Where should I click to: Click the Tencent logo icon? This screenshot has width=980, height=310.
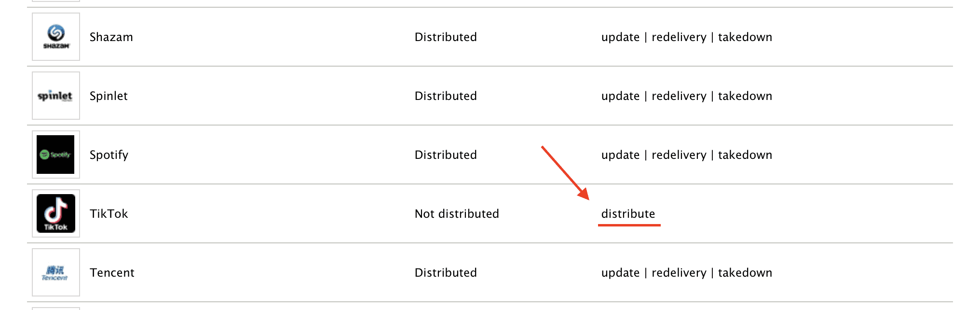coord(56,272)
